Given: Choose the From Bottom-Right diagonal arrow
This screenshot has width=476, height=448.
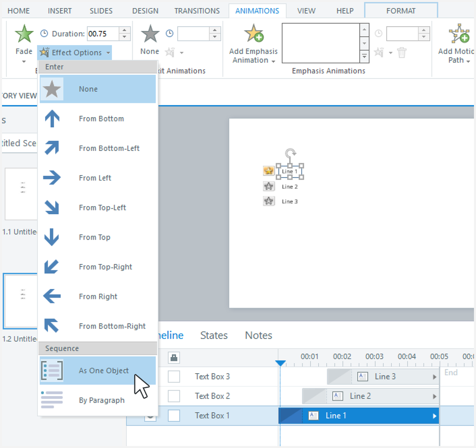Looking at the screenshot, I should click(52, 326).
